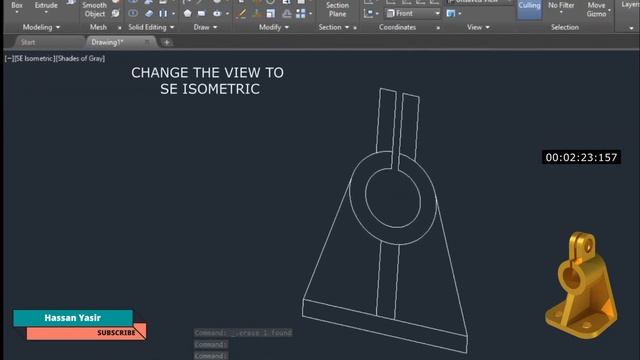This screenshot has height=360, width=640.
Task: Add a new drawing tab
Action: (x=167, y=42)
